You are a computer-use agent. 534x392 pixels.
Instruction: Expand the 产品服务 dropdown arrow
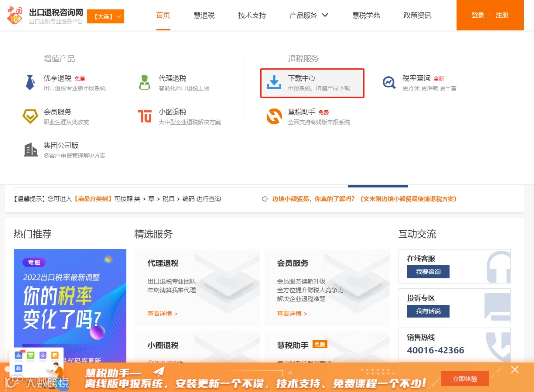point(325,15)
